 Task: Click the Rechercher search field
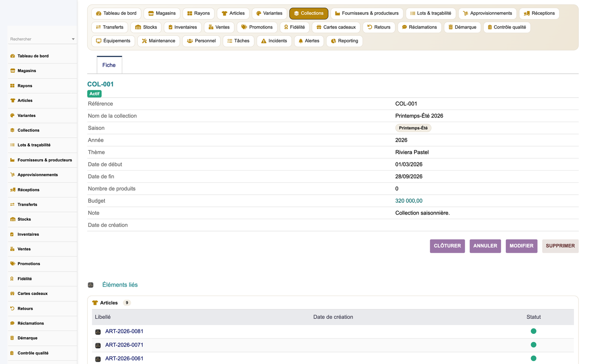[40, 39]
